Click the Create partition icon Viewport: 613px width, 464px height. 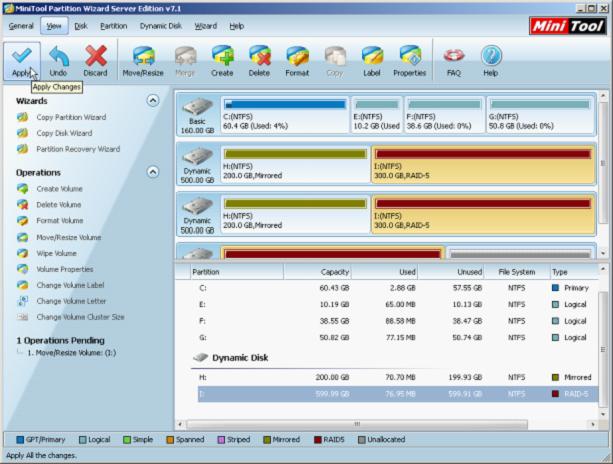222,61
